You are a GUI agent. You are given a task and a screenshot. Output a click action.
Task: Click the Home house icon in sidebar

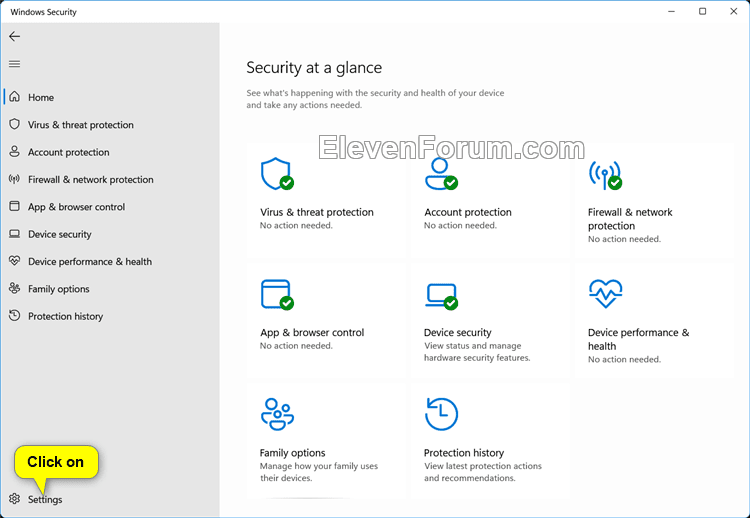pos(15,97)
